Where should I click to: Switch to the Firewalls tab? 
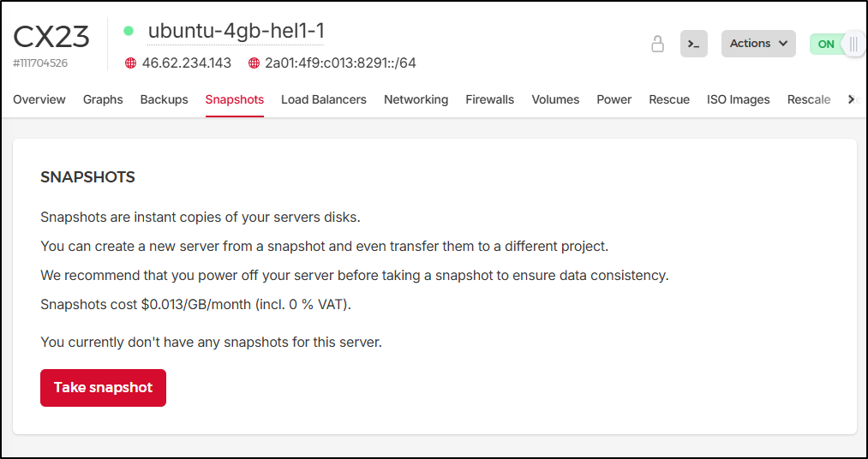pyautogui.click(x=489, y=99)
